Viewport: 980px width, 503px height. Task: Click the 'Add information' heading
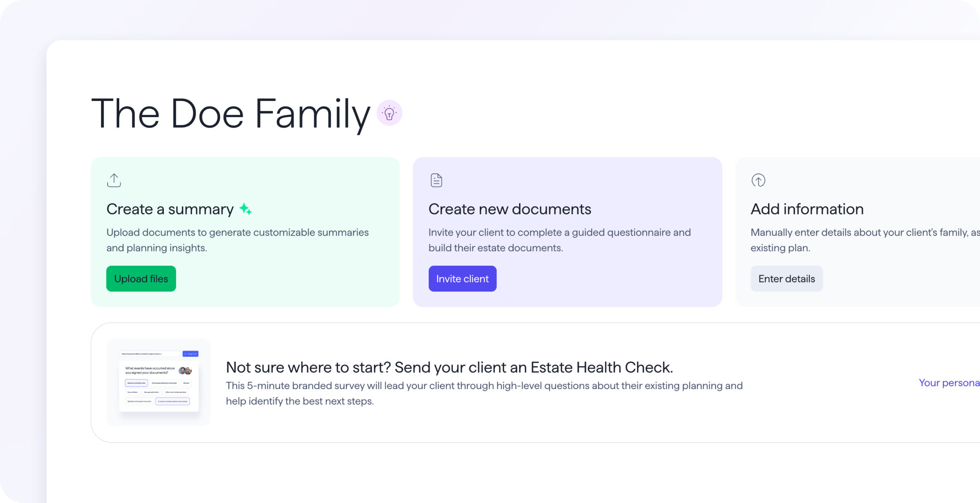[x=807, y=209]
